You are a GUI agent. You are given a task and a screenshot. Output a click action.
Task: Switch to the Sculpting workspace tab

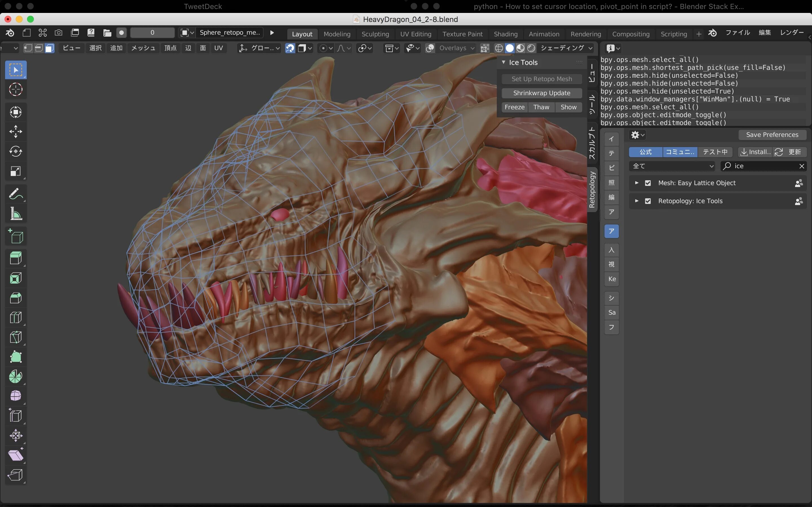(375, 34)
